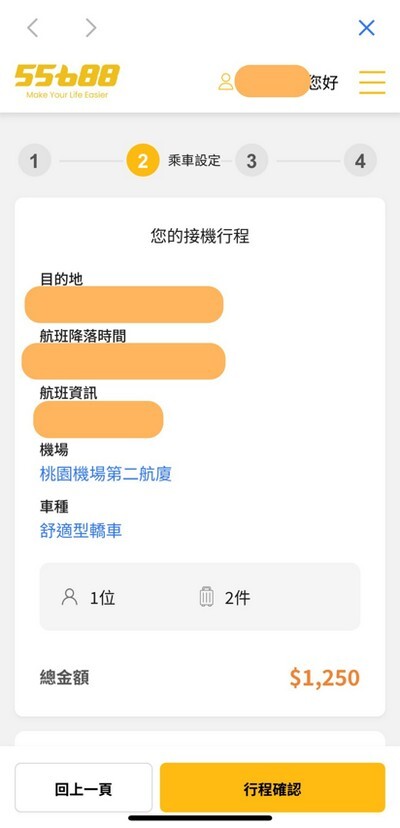400x828 pixels.
Task: Confirm trip with 行程確認 button
Action: coord(273,787)
